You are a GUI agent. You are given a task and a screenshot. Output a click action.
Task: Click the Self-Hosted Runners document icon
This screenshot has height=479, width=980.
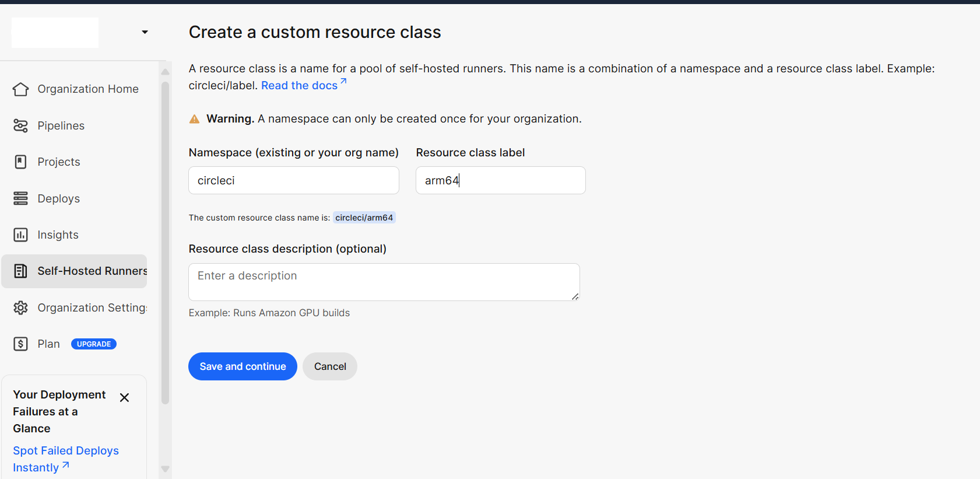20,271
